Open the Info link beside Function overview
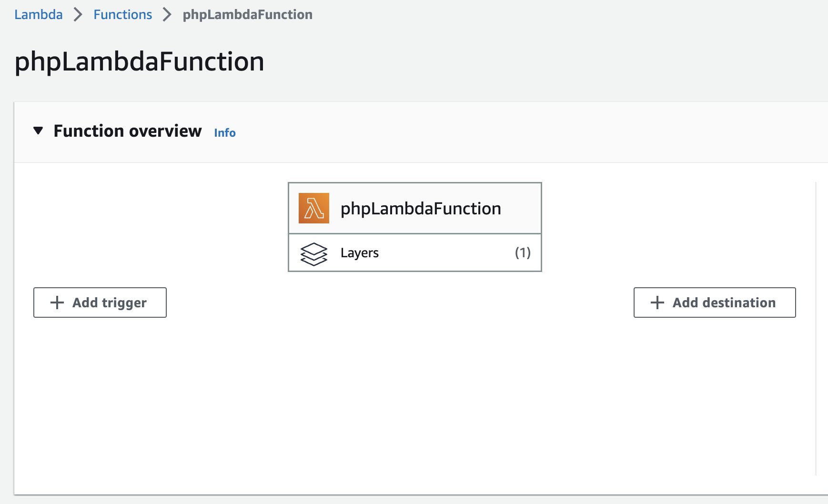Screen dimensions: 828x504 click(x=225, y=133)
